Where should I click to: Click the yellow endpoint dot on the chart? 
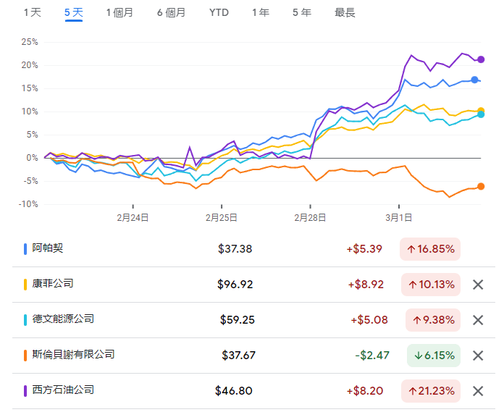point(481,111)
